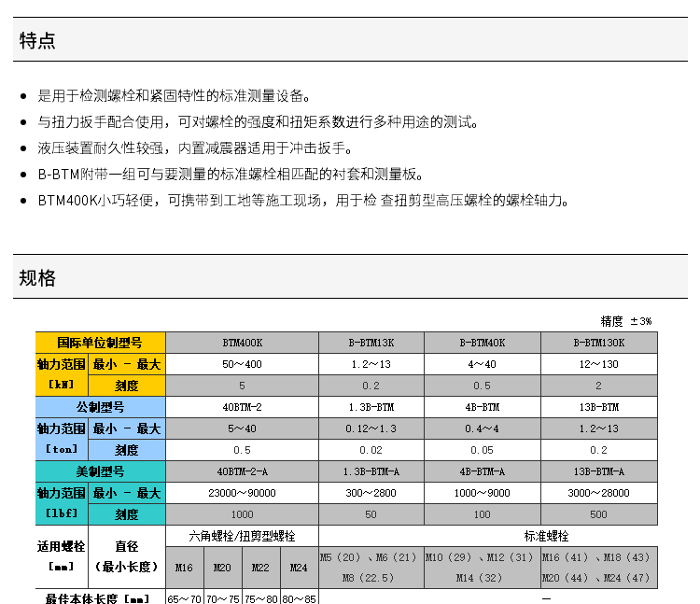Click the 40BTM-2 metric model cell
This screenshot has height=604, width=700.
click(242, 407)
